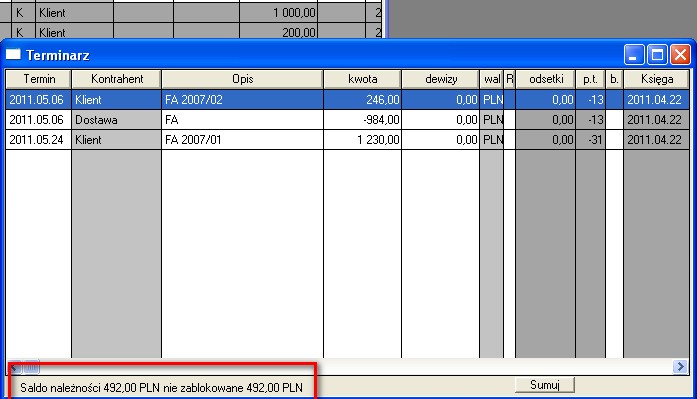Click the amount 1 230,00
This screenshot has width=697, height=399.
[x=378, y=140]
